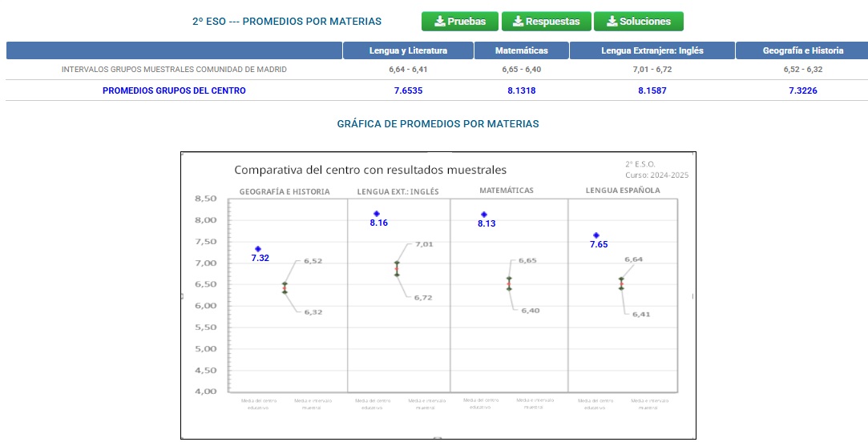The image size is (868, 442).
Task: Click the download icon on the Pruebas button
Action: coord(439,22)
